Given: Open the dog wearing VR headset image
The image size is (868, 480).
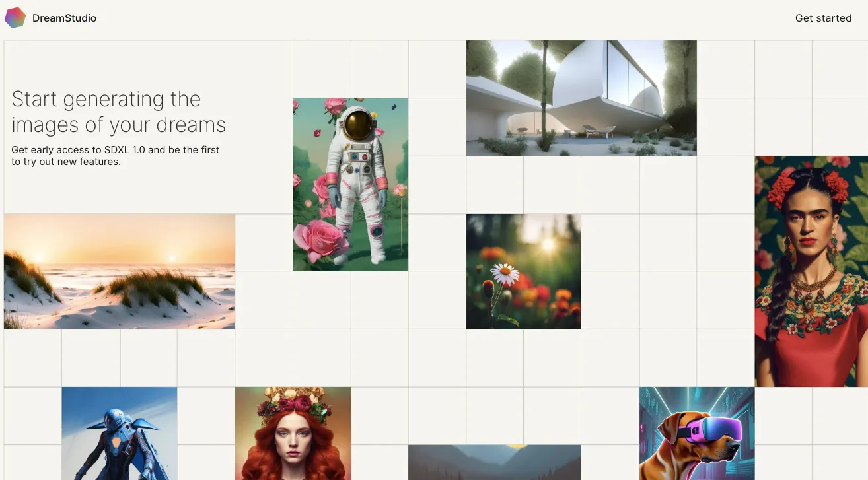Looking at the screenshot, I should (x=697, y=433).
